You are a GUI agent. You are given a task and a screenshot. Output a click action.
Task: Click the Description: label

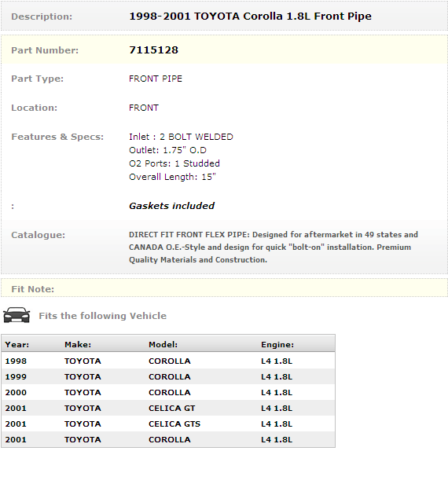pyautogui.click(x=42, y=16)
